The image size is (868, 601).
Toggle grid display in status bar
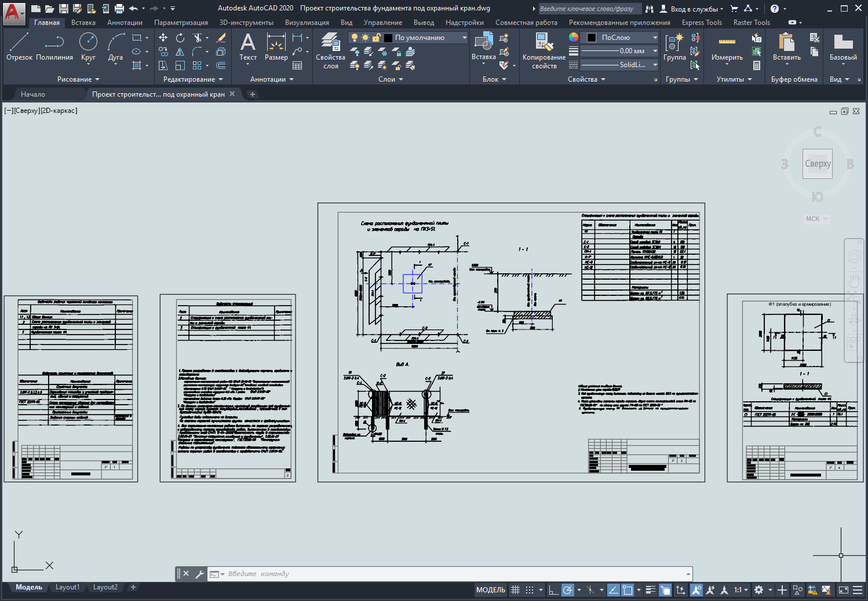[515, 590]
